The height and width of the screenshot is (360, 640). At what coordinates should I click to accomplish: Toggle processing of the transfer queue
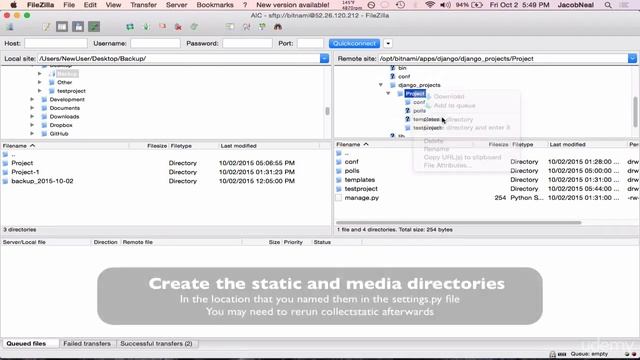tap(146, 27)
